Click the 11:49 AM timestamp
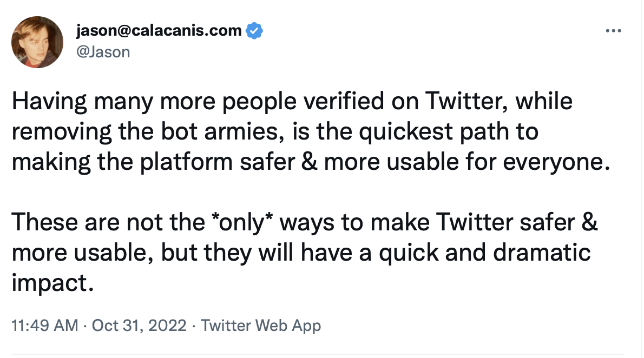Screen dimensions: 644x358 45,326
